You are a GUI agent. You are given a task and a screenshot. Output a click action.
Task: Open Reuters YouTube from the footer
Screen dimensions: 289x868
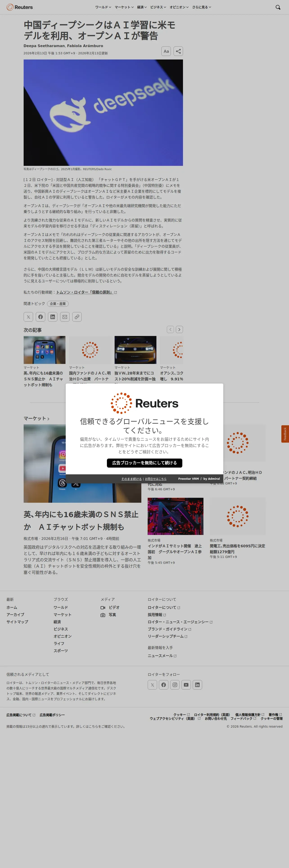coord(186,685)
